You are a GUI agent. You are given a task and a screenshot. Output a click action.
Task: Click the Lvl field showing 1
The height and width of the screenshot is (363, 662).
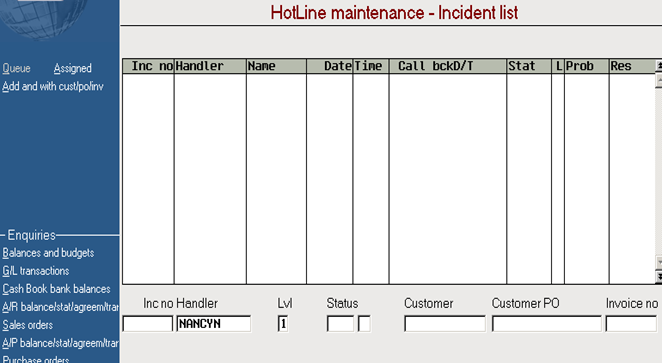point(283,324)
